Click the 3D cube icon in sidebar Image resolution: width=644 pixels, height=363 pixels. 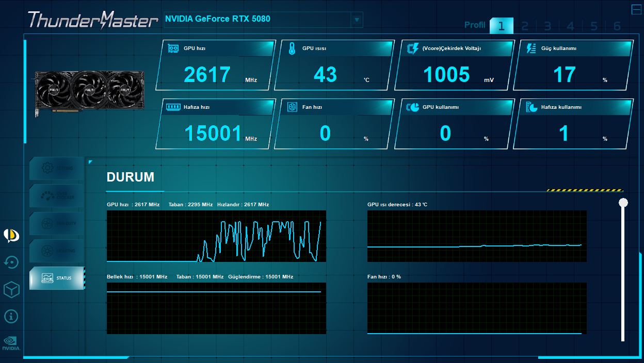point(11,290)
